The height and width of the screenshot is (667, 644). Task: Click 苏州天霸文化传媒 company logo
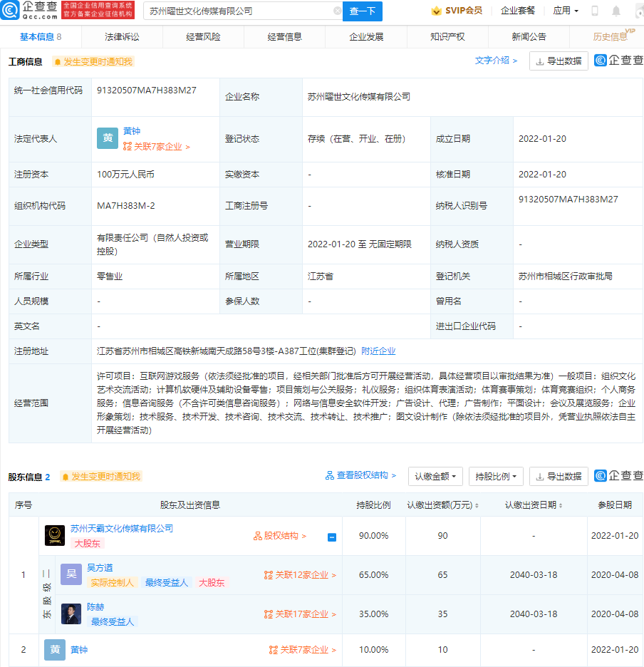pyautogui.click(x=55, y=536)
